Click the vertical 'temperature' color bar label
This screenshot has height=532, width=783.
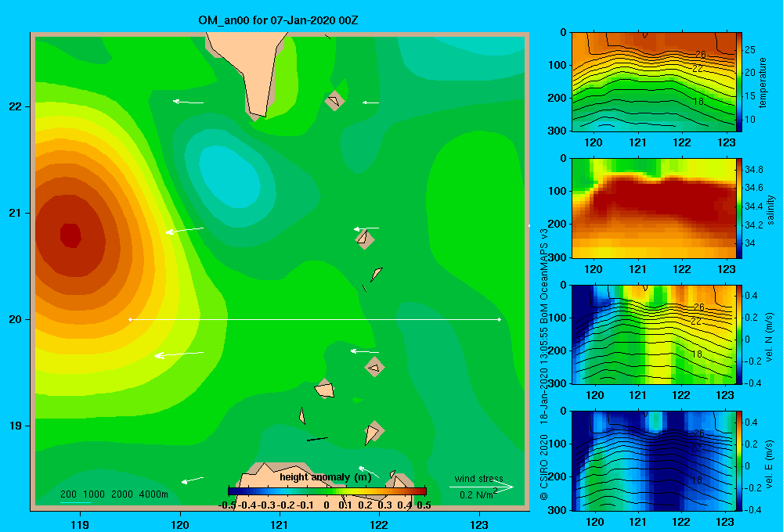click(x=763, y=82)
